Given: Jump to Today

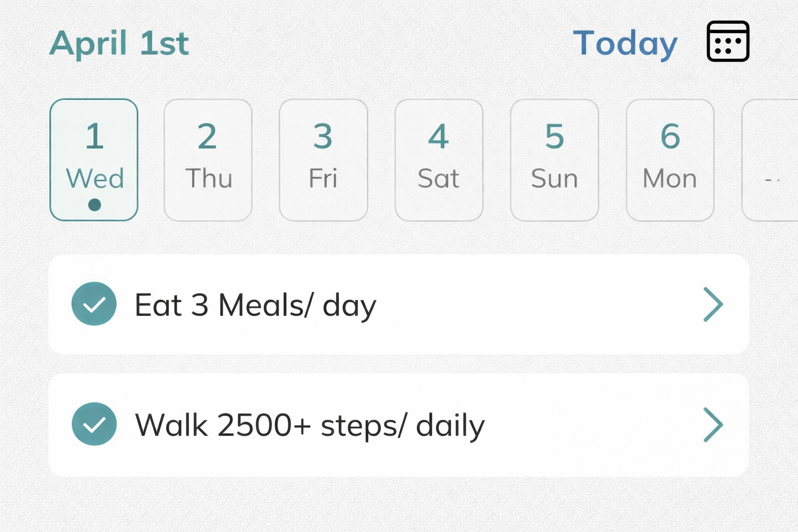Looking at the screenshot, I should point(625,43).
